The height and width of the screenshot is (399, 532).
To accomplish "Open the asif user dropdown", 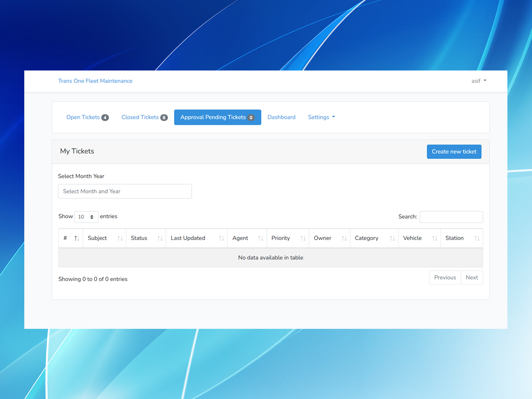I will [x=479, y=81].
